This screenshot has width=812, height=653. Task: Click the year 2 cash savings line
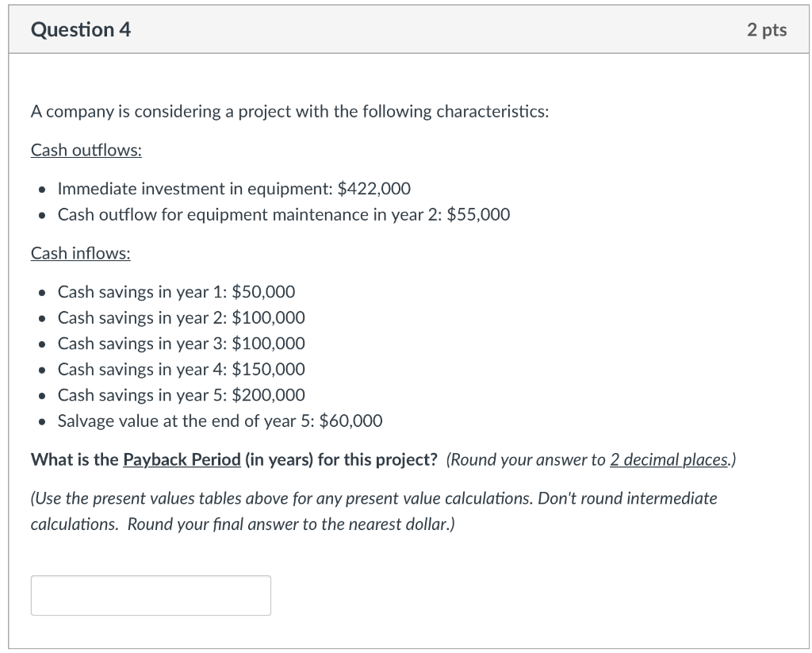pyautogui.click(x=181, y=317)
